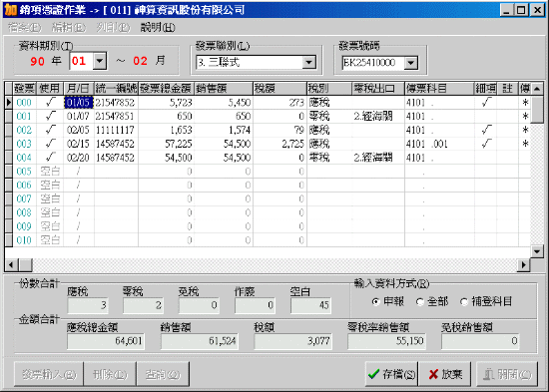Image resolution: width=549 pixels, height=392 pixels.
Task: Click account cell 4101 .001
Action: pos(439,144)
